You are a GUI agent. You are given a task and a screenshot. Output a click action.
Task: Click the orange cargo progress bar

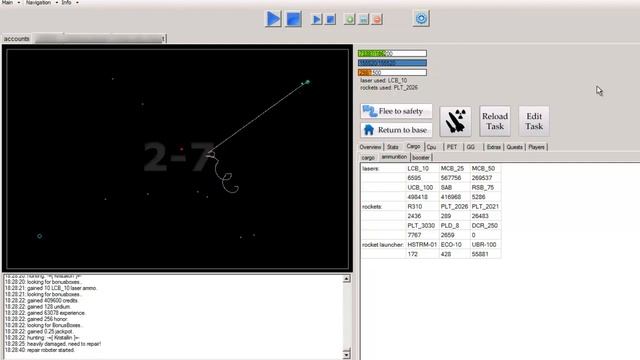click(x=392, y=73)
